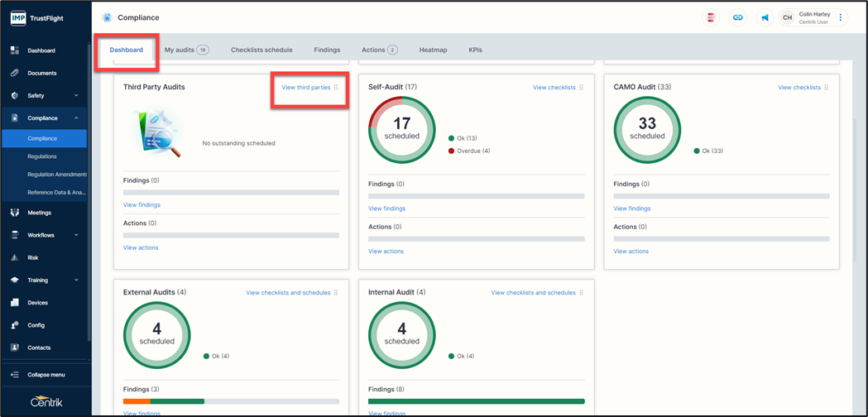Click the blue chain link icon
Screen dimensions: 868x417
point(737,17)
